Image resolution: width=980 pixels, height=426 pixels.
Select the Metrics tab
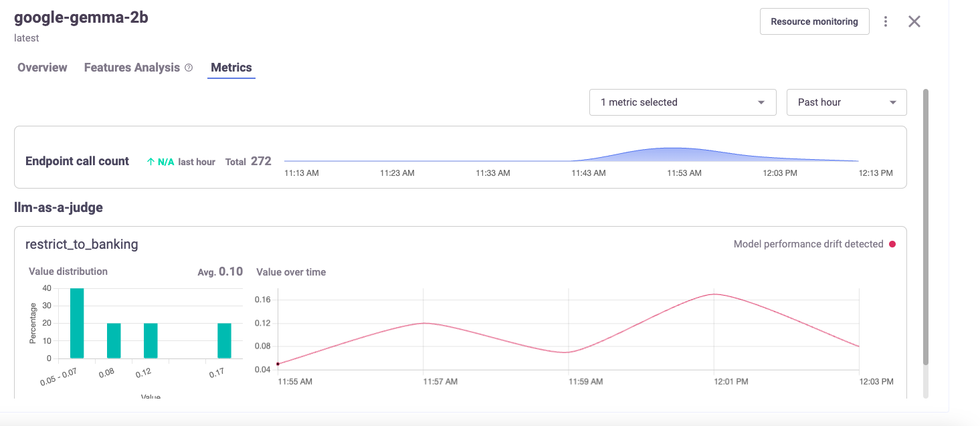(x=231, y=68)
